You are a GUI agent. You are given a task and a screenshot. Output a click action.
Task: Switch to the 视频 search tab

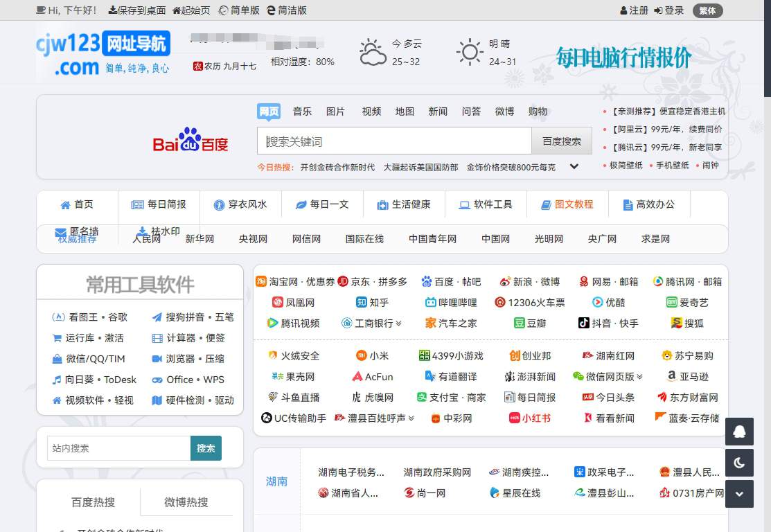tap(371, 112)
